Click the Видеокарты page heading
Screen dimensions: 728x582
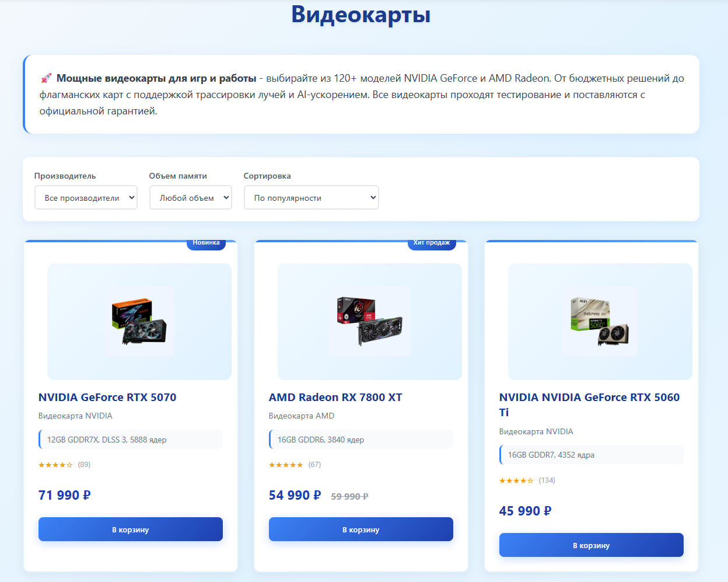point(361,14)
